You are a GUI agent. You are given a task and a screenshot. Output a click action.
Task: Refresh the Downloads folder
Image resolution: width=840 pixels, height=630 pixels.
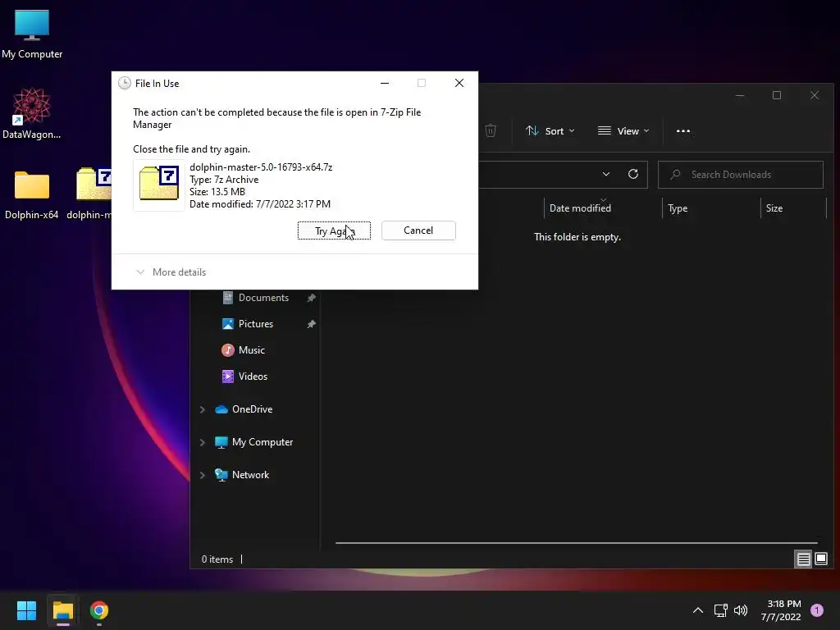tap(633, 175)
